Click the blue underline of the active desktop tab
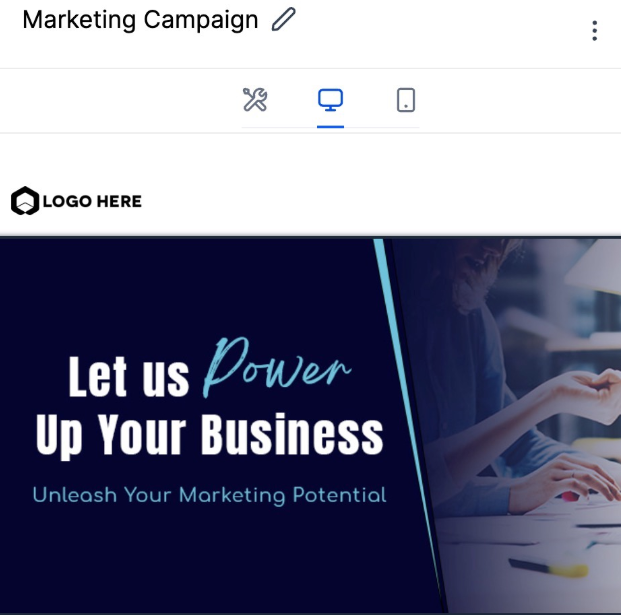621x615 pixels. click(330, 127)
